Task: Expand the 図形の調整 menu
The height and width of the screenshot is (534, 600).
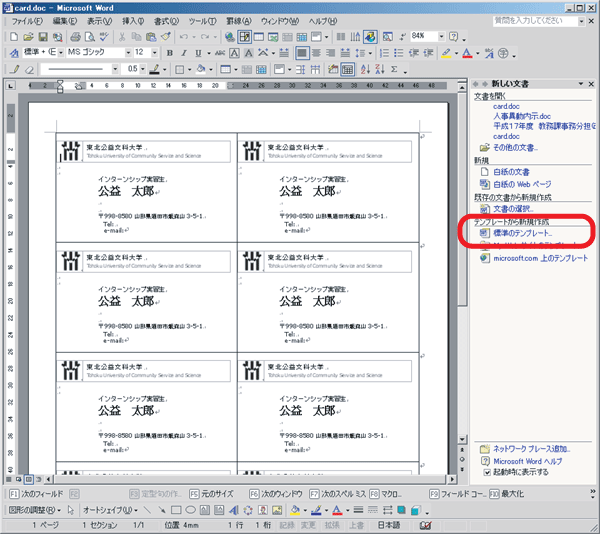Action: pyautogui.click(x=35, y=510)
